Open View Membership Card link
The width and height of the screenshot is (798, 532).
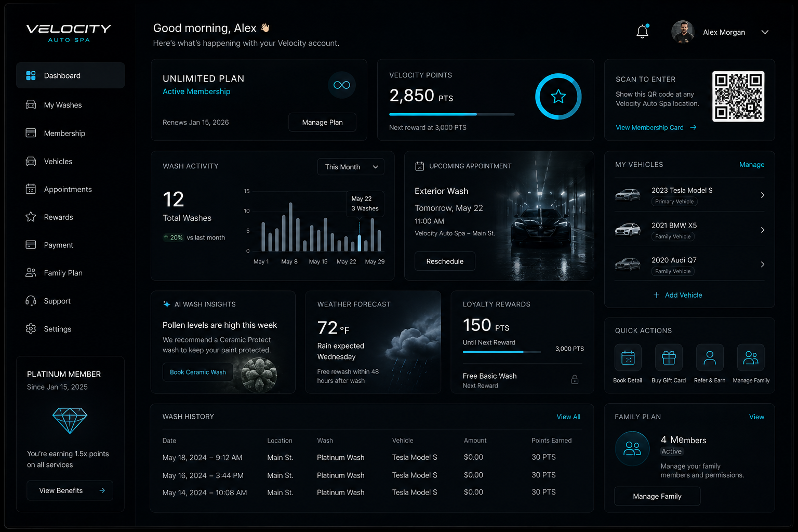coord(656,127)
